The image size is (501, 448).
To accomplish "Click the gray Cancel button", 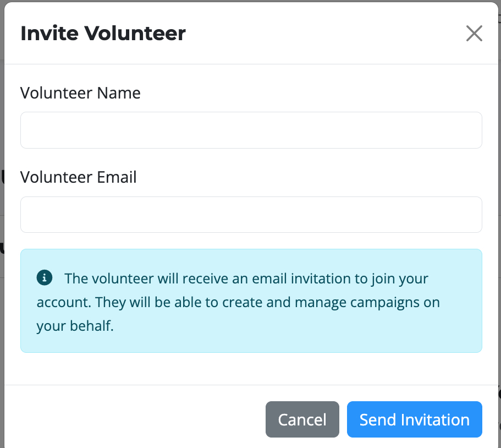I will 302,419.
